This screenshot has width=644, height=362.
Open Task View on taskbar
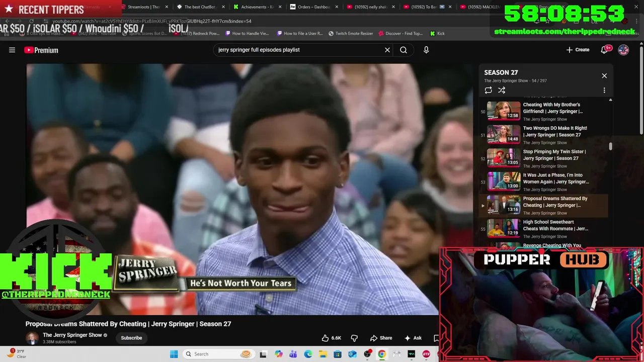(x=263, y=354)
